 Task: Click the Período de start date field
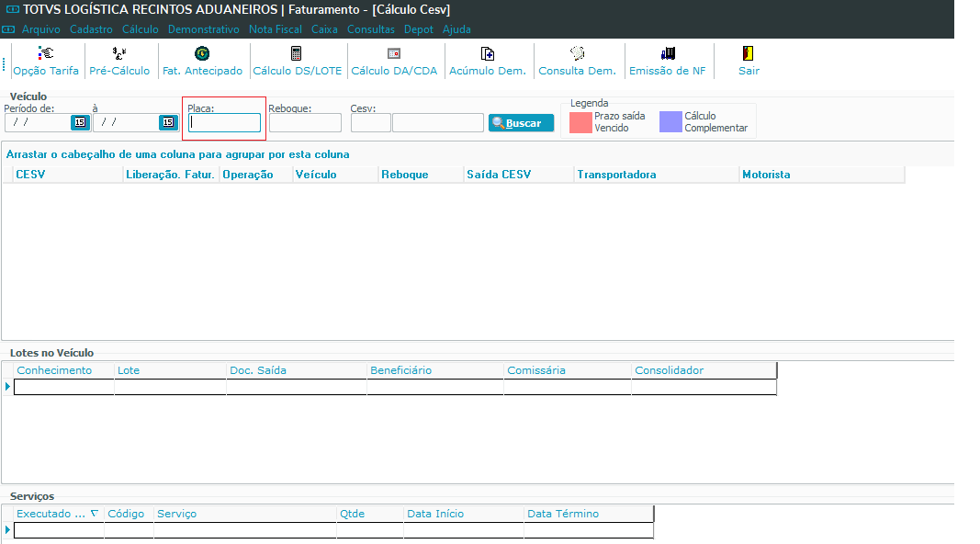[x=38, y=122]
